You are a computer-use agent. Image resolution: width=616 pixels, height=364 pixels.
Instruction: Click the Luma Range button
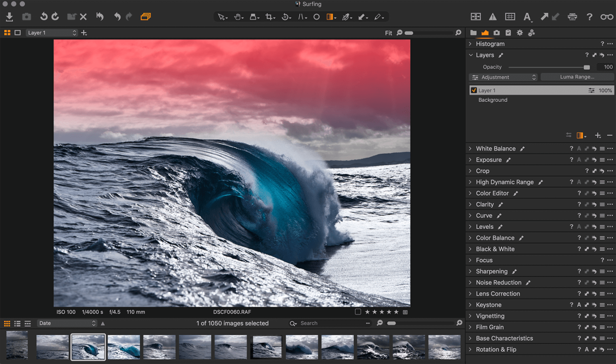point(577,77)
